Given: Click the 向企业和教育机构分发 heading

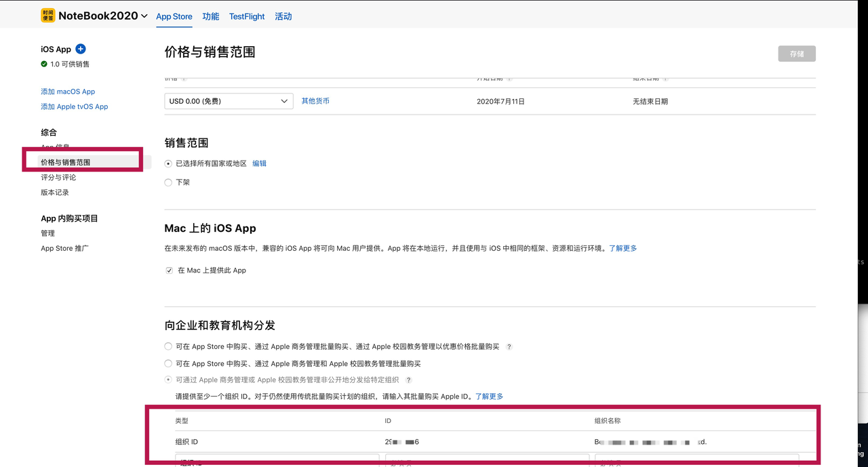Looking at the screenshot, I should coord(220,325).
